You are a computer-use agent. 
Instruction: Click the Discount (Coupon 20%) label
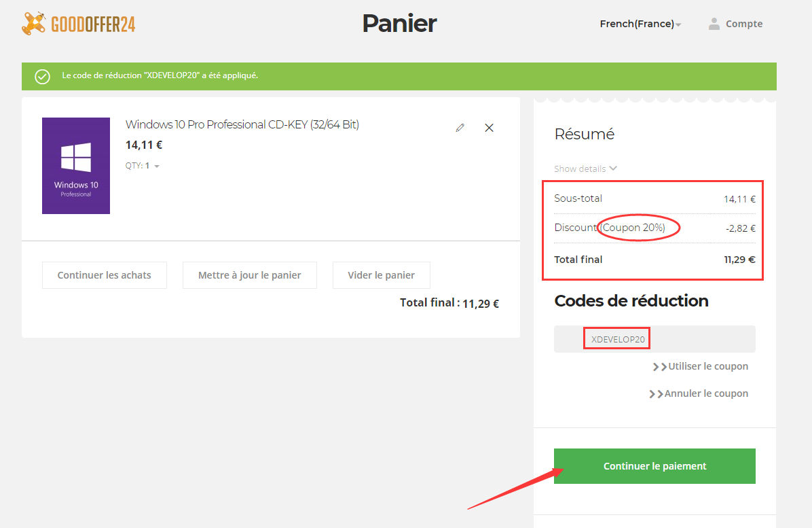[x=610, y=228]
